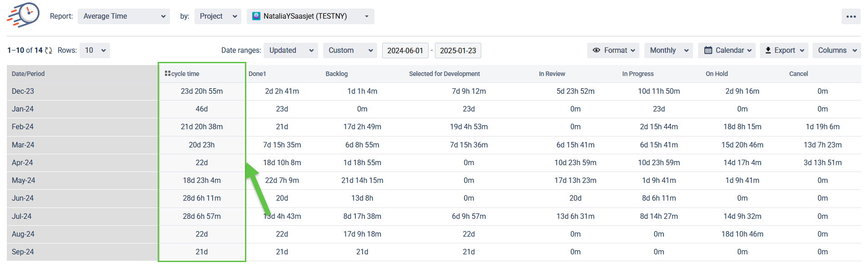This screenshot has height=273, width=868.
Task: Expand the by Project dropdown
Action: tap(218, 16)
